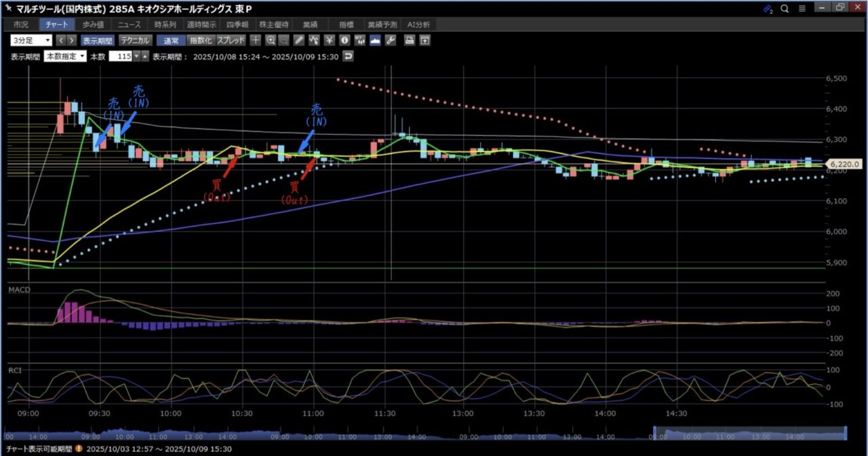
Task: Switch to the AI分析 tab
Action: pos(418,24)
